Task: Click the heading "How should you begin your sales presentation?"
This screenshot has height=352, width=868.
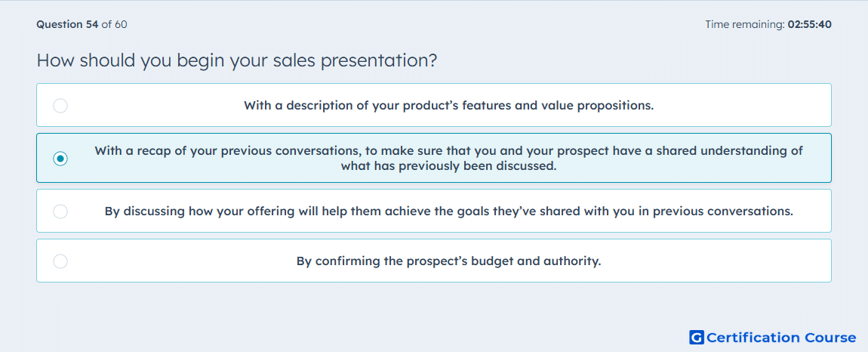Action: [x=237, y=60]
